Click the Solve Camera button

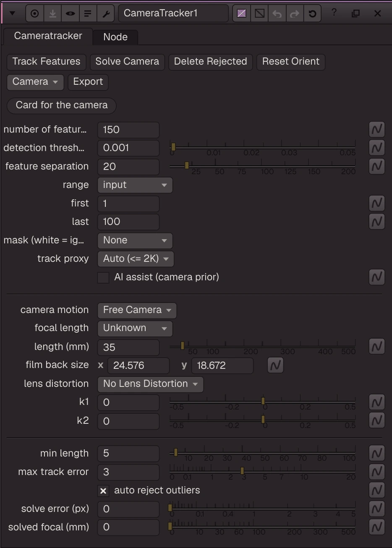click(127, 62)
